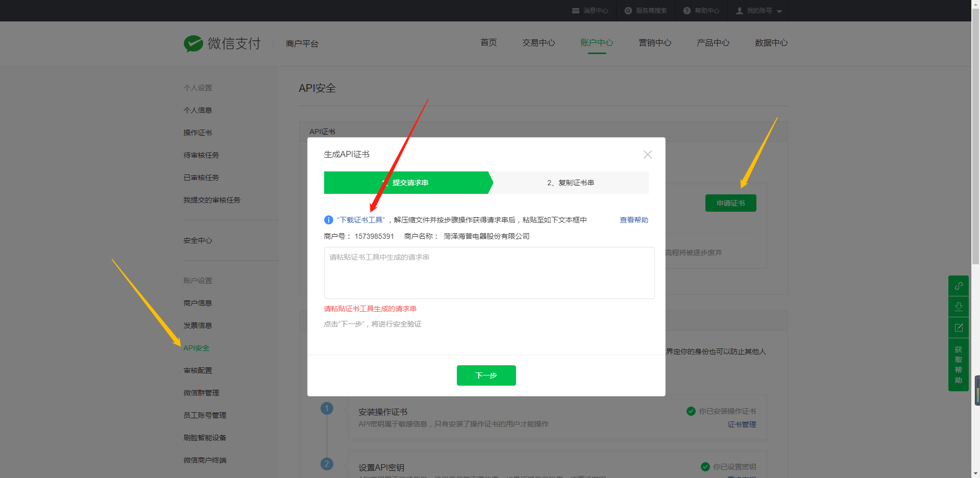The height and width of the screenshot is (478, 980).
Task: Expand my account dropdown arrow
Action: (x=779, y=11)
